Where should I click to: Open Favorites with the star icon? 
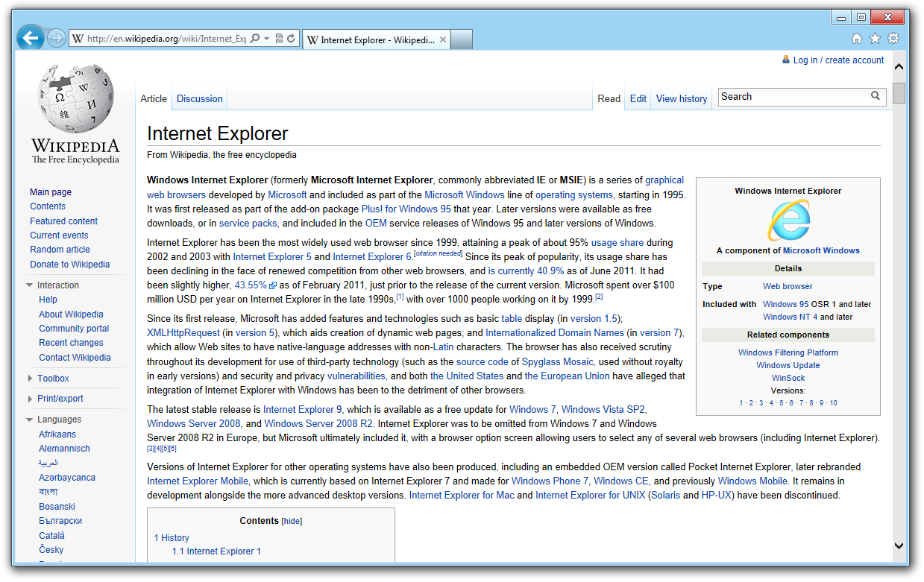(x=875, y=39)
